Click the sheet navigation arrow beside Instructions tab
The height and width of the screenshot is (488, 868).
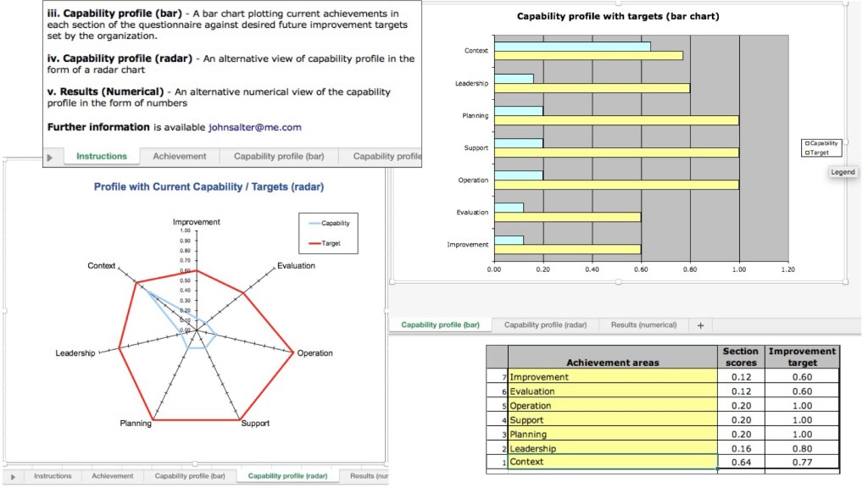[x=49, y=157]
